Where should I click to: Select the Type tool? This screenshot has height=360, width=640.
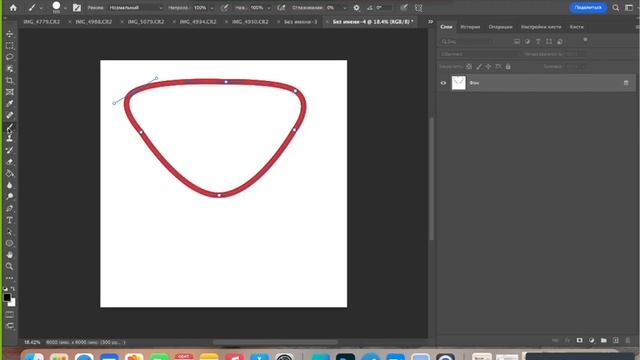pos(9,220)
